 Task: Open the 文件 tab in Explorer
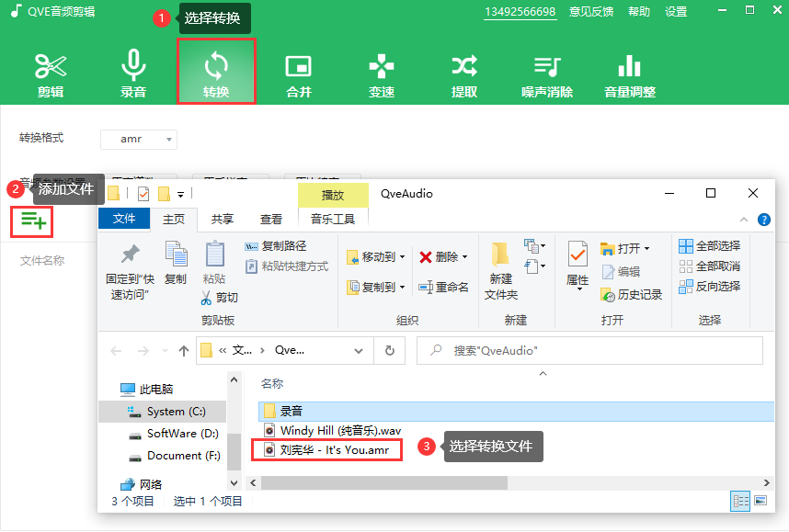tap(124, 219)
